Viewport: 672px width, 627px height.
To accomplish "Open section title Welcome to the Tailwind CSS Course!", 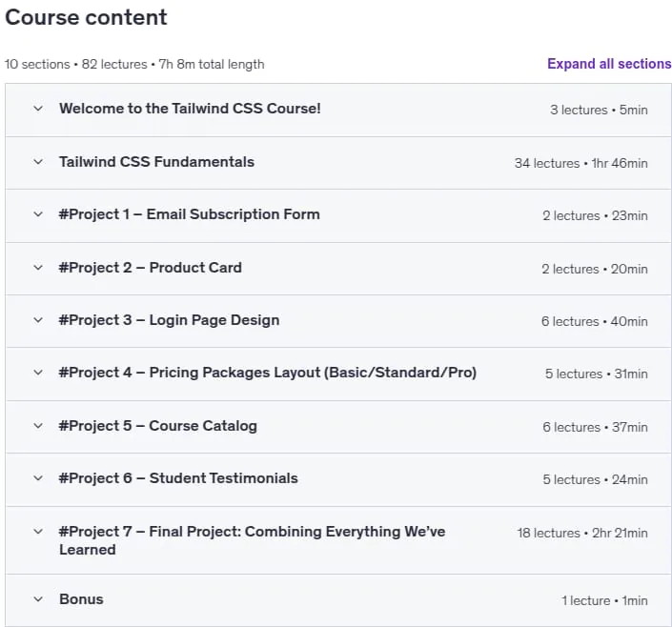I will pyautogui.click(x=190, y=109).
